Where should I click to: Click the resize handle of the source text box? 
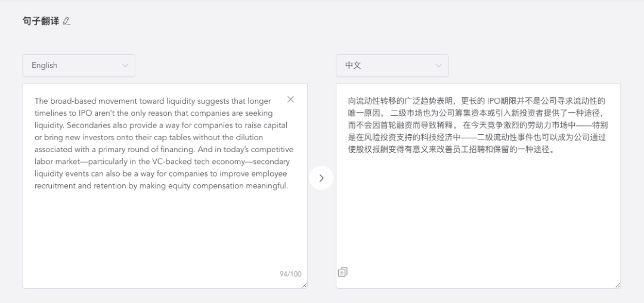pos(304,286)
